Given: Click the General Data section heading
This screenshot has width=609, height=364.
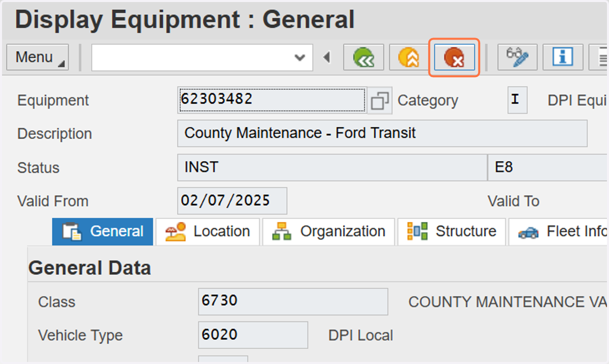Looking at the screenshot, I should [x=90, y=267].
